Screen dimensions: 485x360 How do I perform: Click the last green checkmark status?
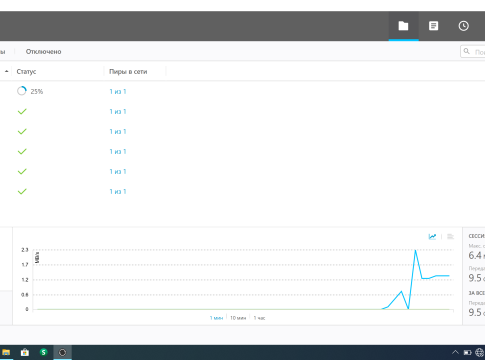[x=22, y=191]
